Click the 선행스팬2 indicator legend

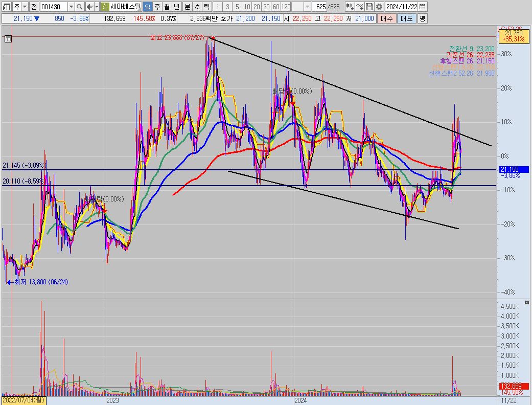point(462,73)
